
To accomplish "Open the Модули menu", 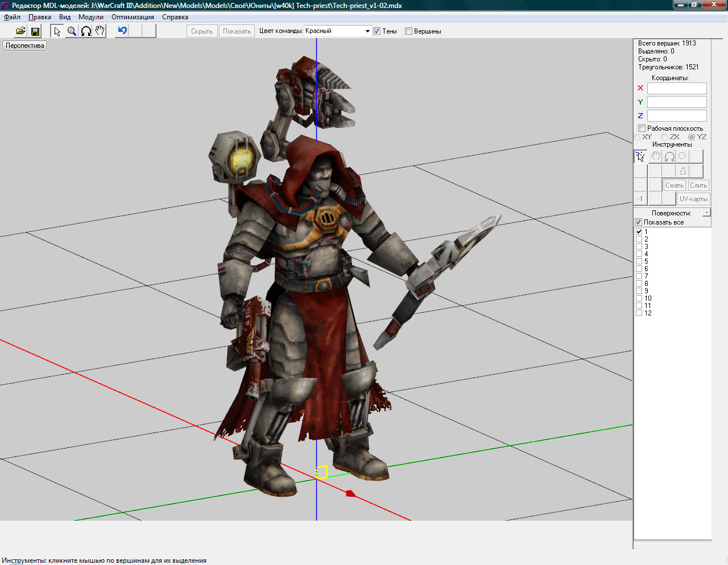I will 91,17.
